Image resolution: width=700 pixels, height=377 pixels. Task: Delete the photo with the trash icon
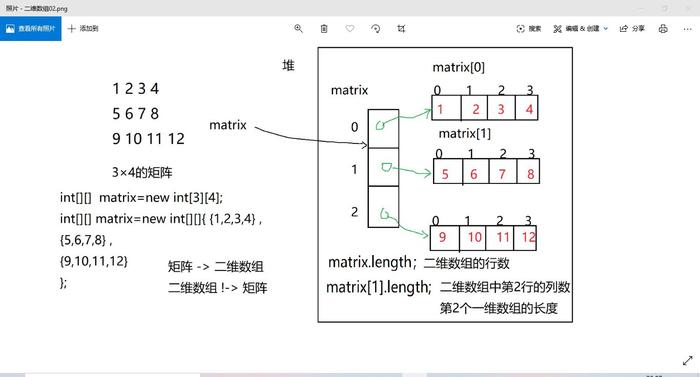324,29
